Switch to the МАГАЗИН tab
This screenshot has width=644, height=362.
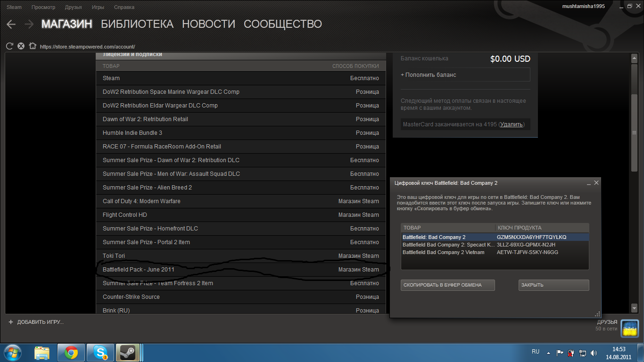[x=67, y=24]
